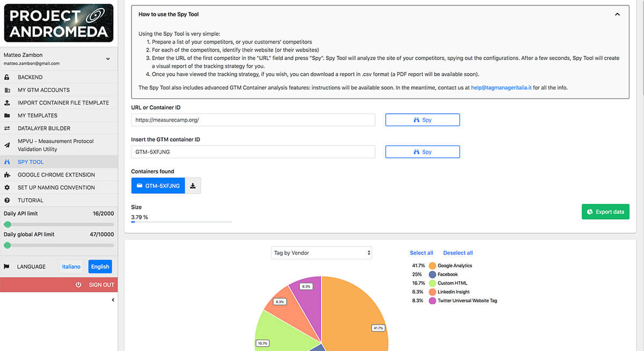Click Spy button next to the URL field
644x351 pixels.
point(422,120)
